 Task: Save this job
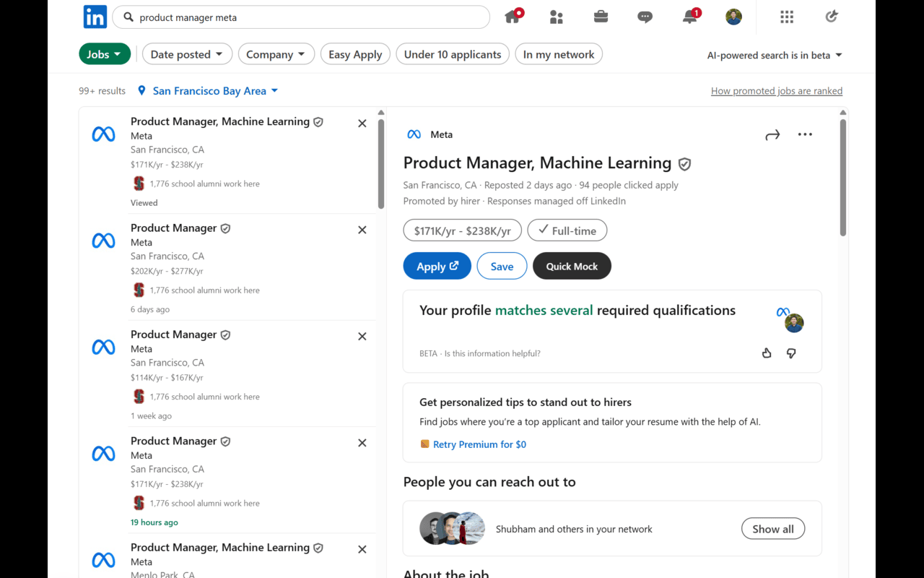point(502,266)
